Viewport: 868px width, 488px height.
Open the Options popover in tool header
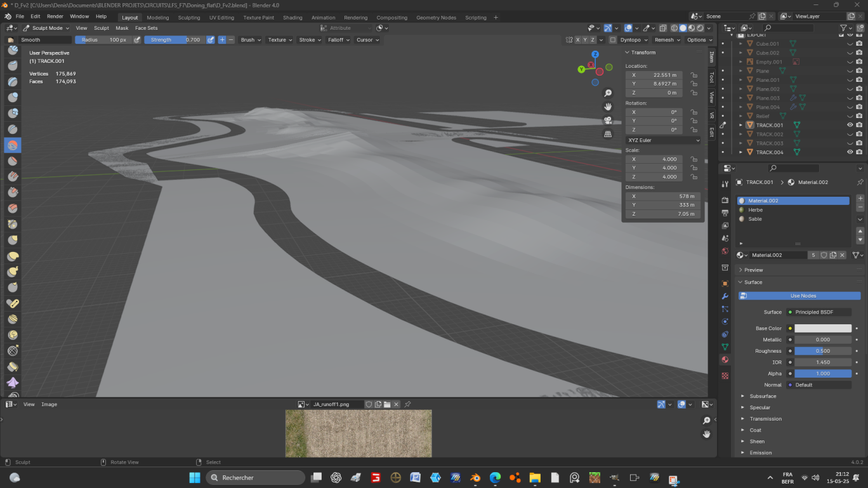point(699,40)
